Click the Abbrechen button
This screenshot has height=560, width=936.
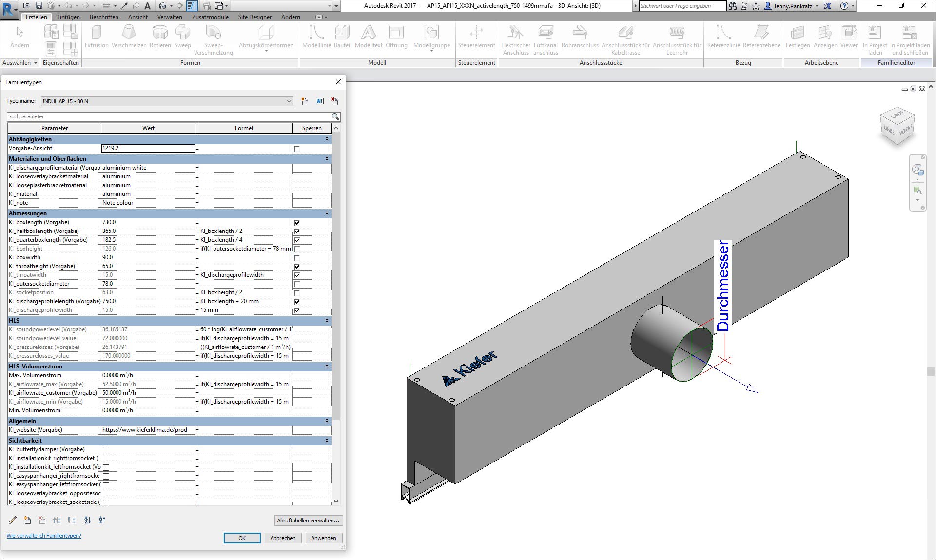click(283, 538)
